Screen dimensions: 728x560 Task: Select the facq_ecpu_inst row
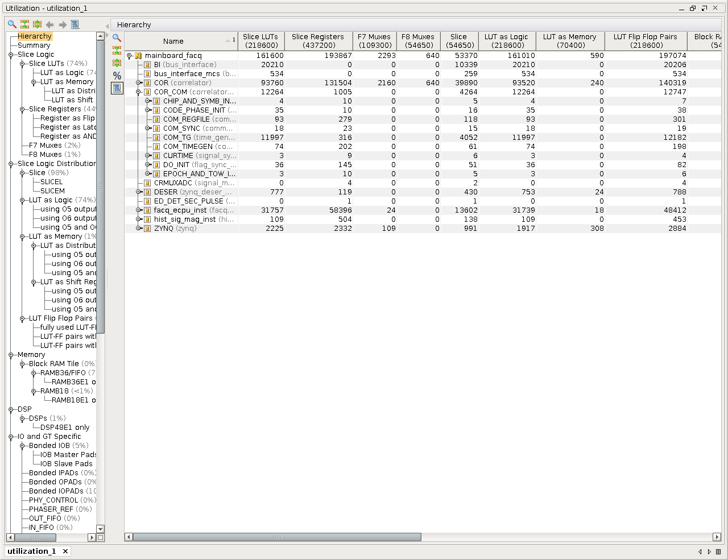(180, 210)
